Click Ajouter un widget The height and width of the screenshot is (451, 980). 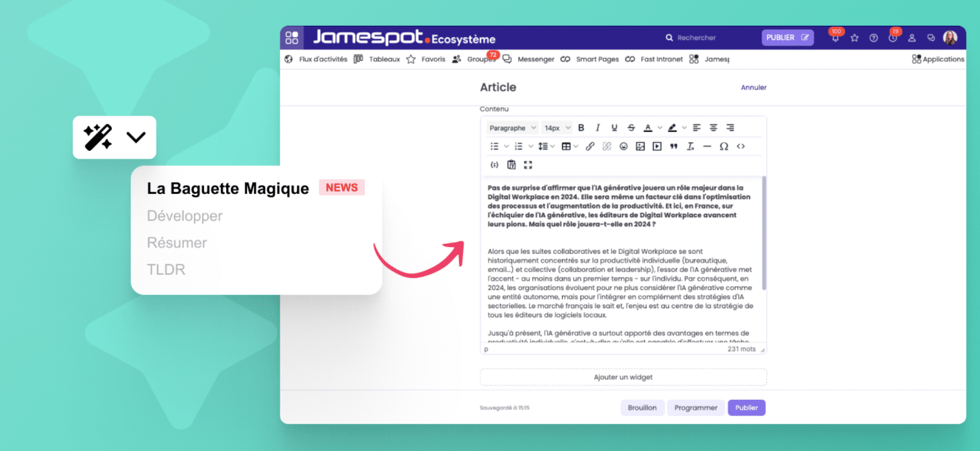[623, 377]
